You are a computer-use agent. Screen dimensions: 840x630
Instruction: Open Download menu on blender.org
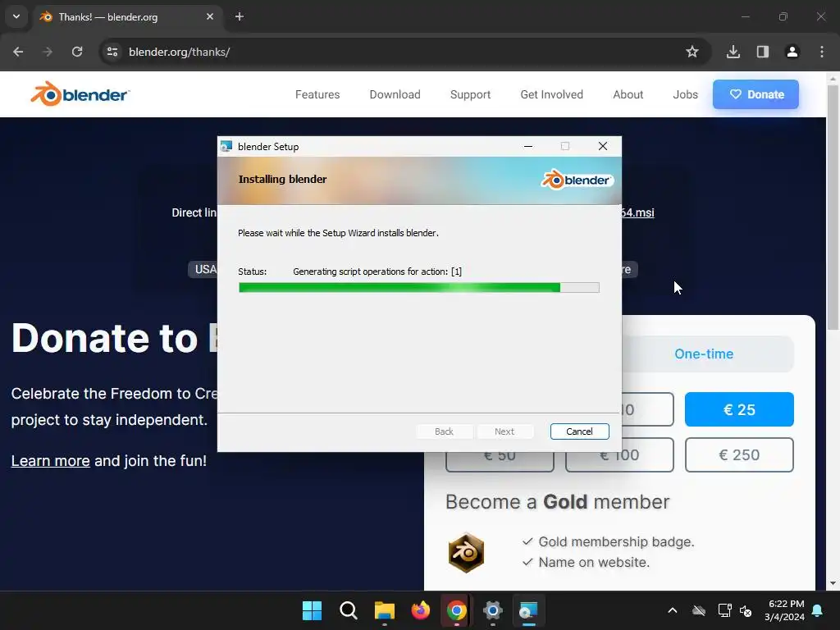click(x=395, y=94)
